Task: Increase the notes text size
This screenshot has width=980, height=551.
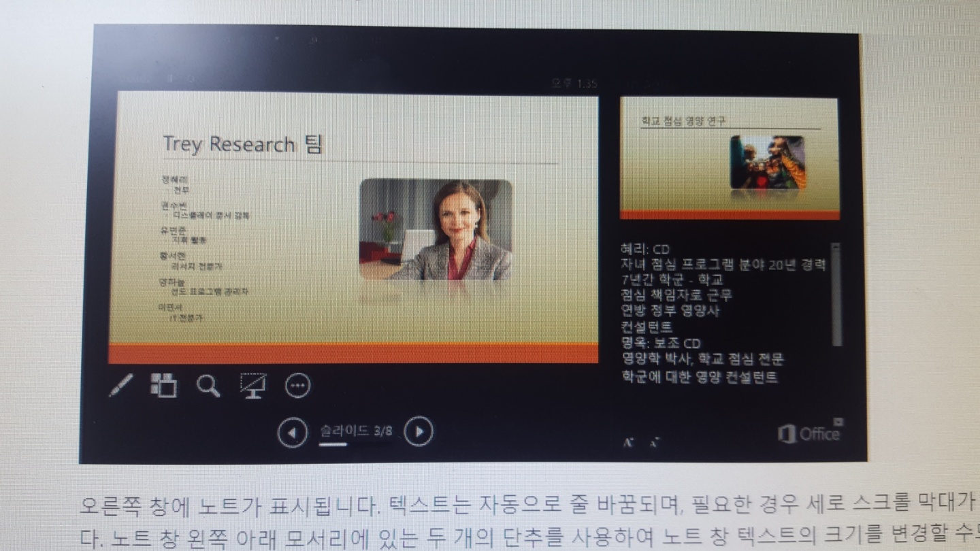Action: [628, 443]
